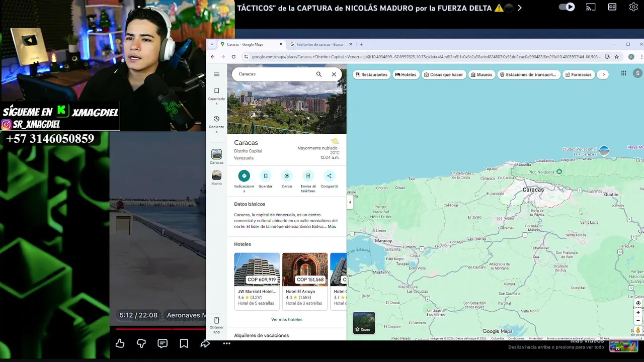This screenshot has height=362, width=644.
Task: Toggle closed captions on the video
Action: (x=612, y=7)
